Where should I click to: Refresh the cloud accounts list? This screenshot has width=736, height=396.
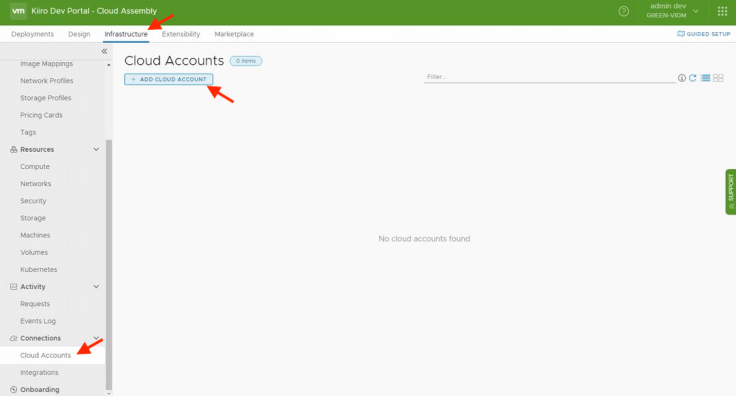(x=693, y=78)
